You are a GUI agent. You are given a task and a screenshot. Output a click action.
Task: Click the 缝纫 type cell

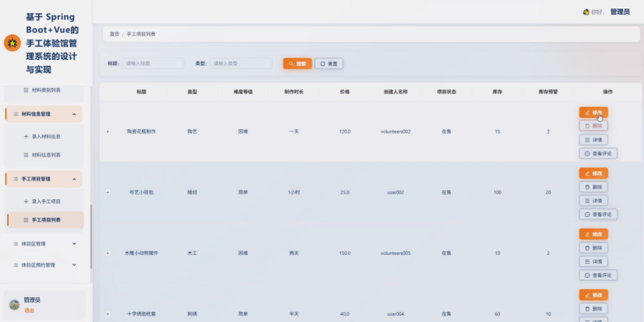pyautogui.click(x=192, y=192)
